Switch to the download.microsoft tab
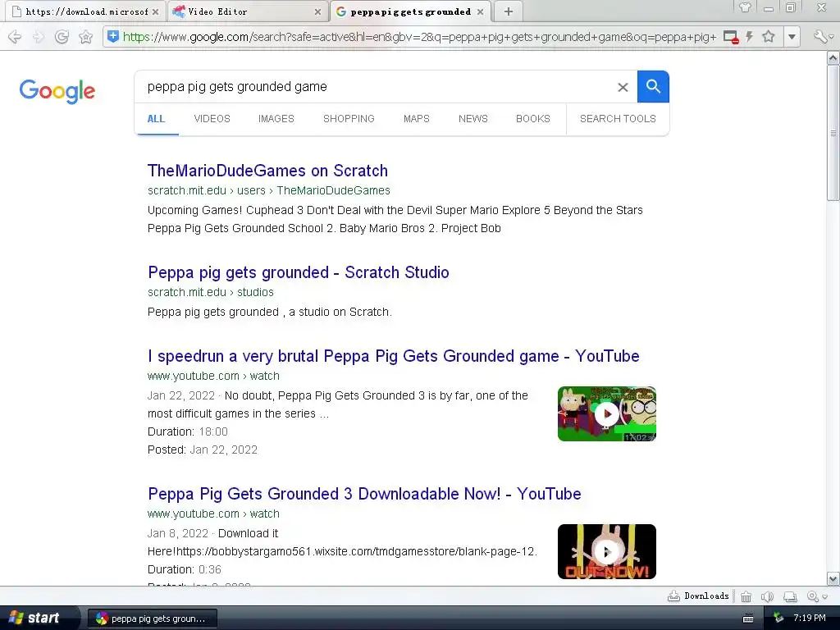Viewport: 840px width, 630px height. [85, 11]
